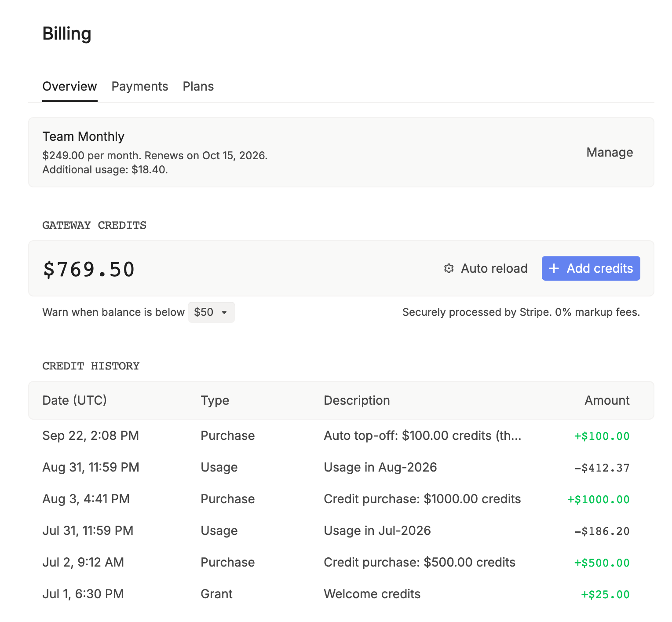Click the $249.00 per month renewal line

[155, 156]
